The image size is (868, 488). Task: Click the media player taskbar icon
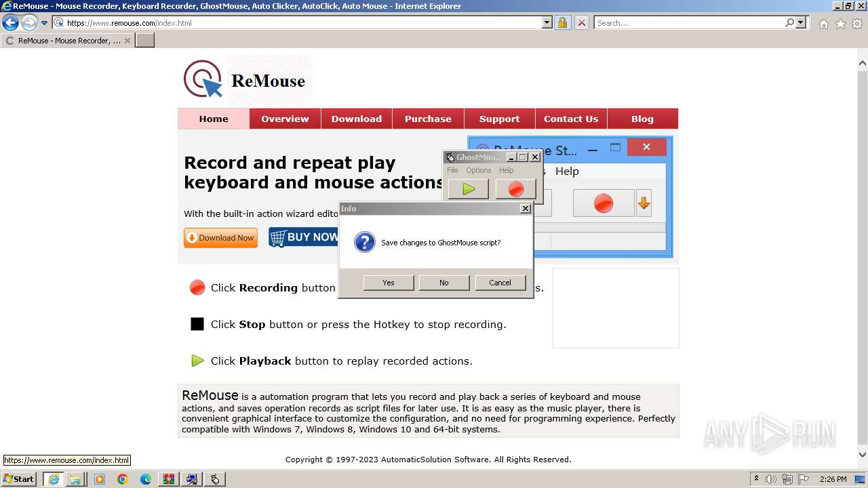click(x=100, y=479)
